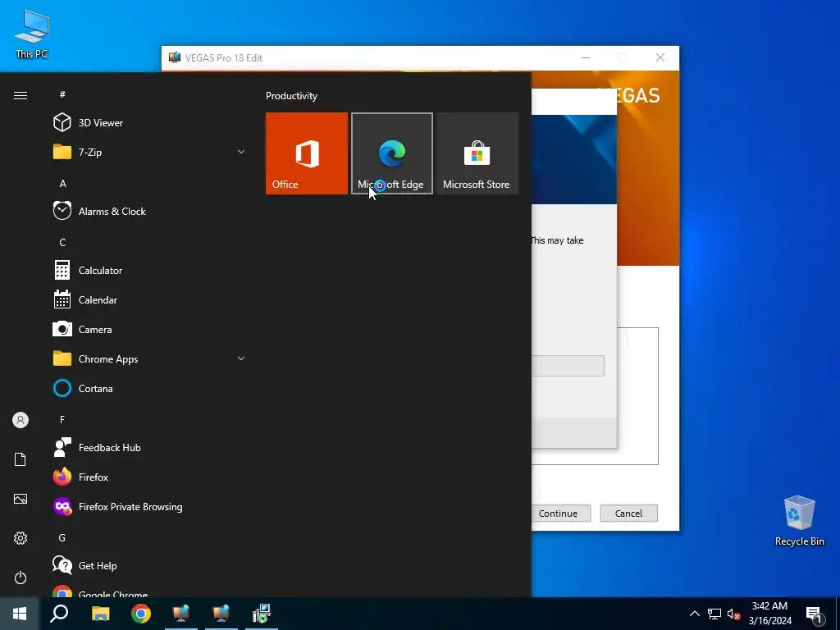
Task: Open the Action Center notifications
Action: click(815, 615)
